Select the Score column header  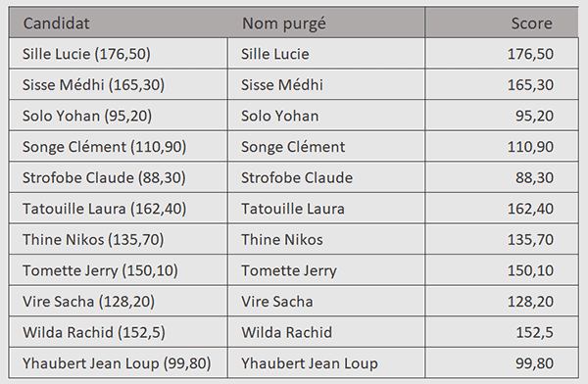point(502,23)
